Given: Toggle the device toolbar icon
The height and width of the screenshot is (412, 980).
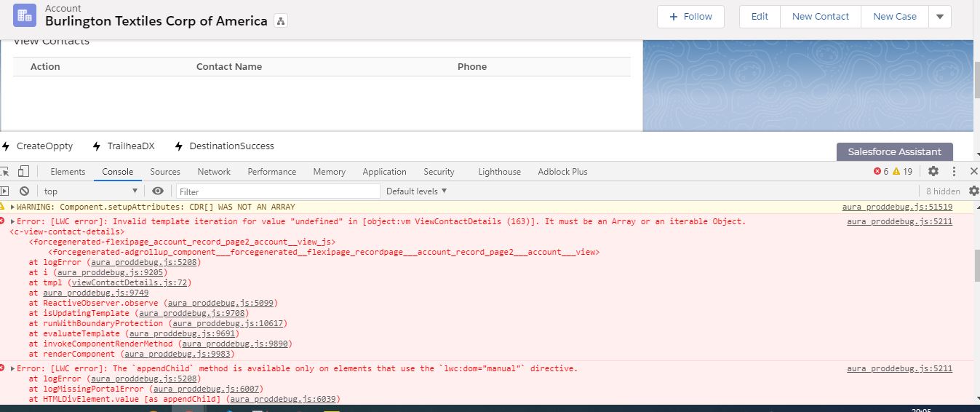Looking at the screenshot, I should [x=23, y=172].
